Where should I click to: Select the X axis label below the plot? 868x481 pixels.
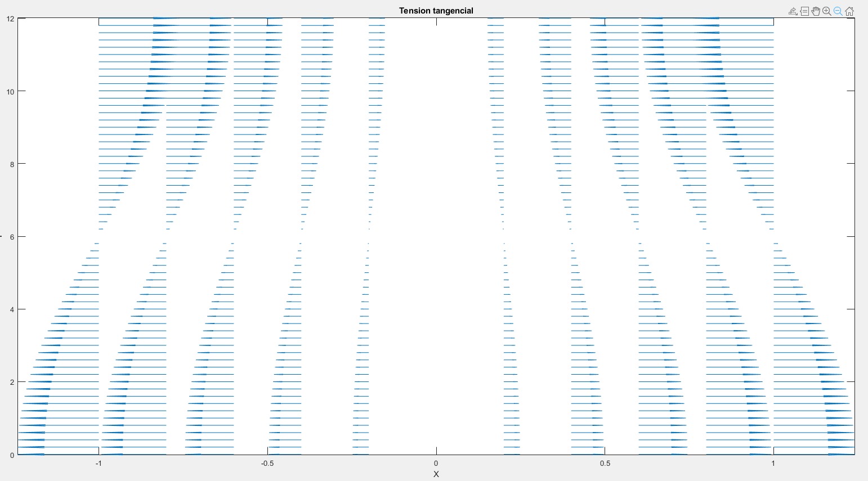[436, 474]
